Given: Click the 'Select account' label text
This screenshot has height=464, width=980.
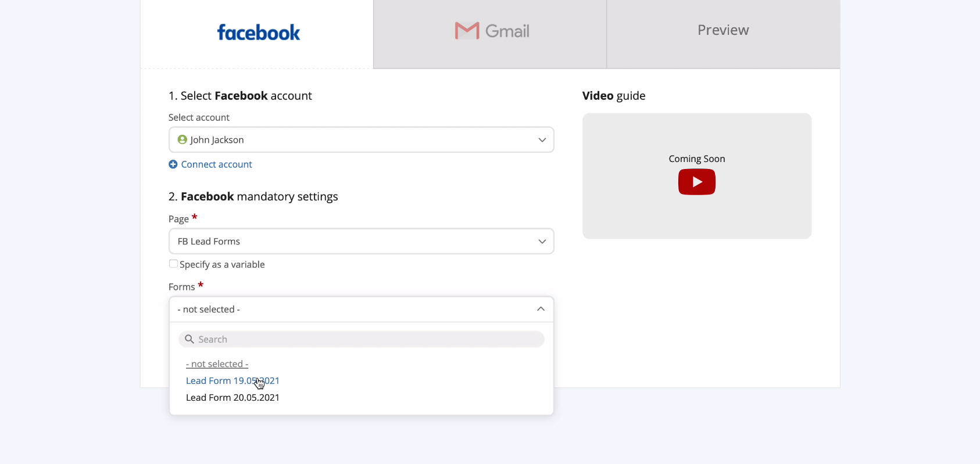Looking at the screenshot, I should click(x=199, y=117).
